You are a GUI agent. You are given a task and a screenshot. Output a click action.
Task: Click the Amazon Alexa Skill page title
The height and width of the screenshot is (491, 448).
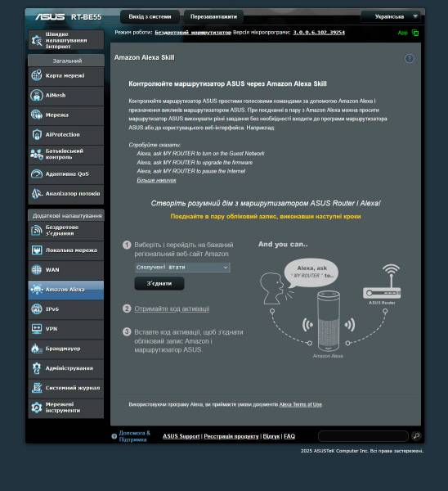coord(144,57)
